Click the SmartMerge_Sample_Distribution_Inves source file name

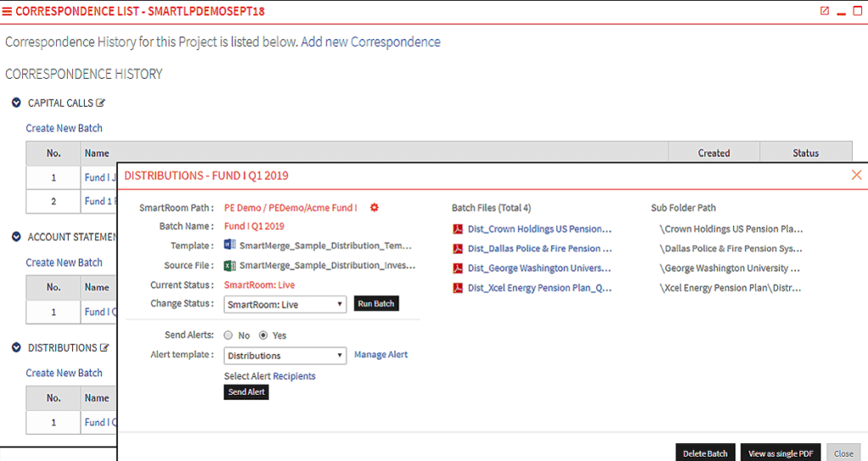pos(327,265)
